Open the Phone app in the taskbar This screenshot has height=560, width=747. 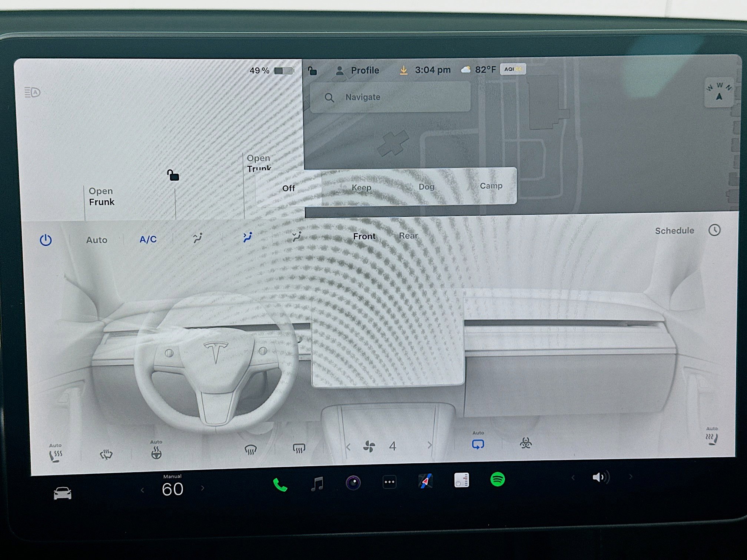coord(280,482)
